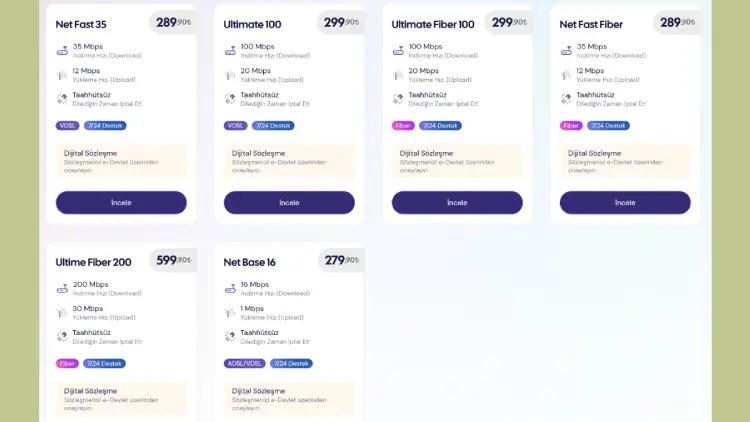
Task: Click the download speed icon in Net Fast 35
Action: (x=62, y=49)
